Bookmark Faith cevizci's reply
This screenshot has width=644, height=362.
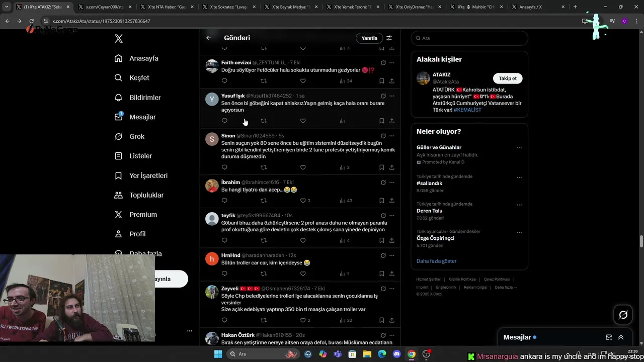(x=381, y=81)
